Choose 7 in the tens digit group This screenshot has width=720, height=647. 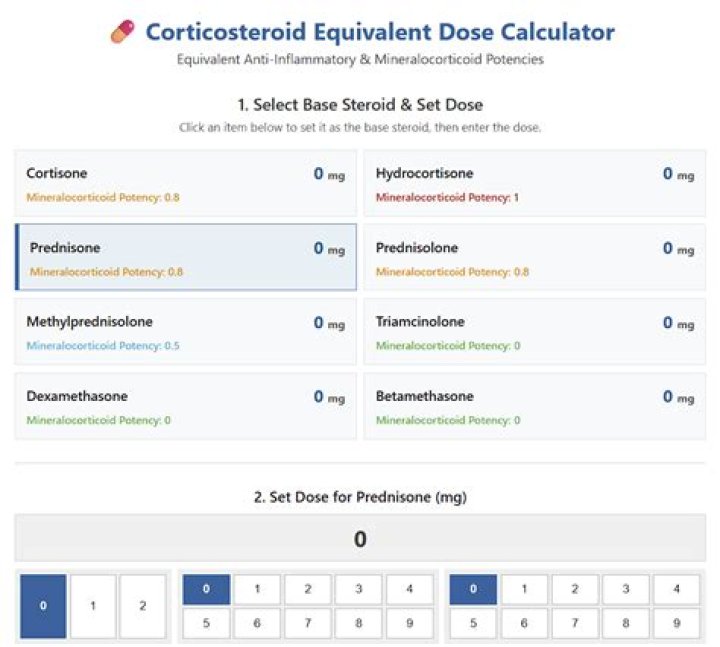click(308, 623)
